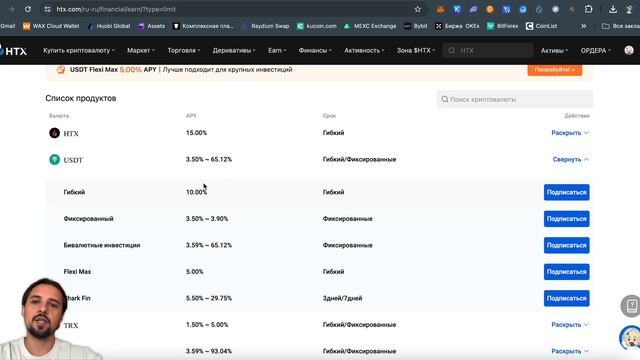Open kucoin.com bookmark
This screenshot has width=640, height=360.
coord(317,26)
